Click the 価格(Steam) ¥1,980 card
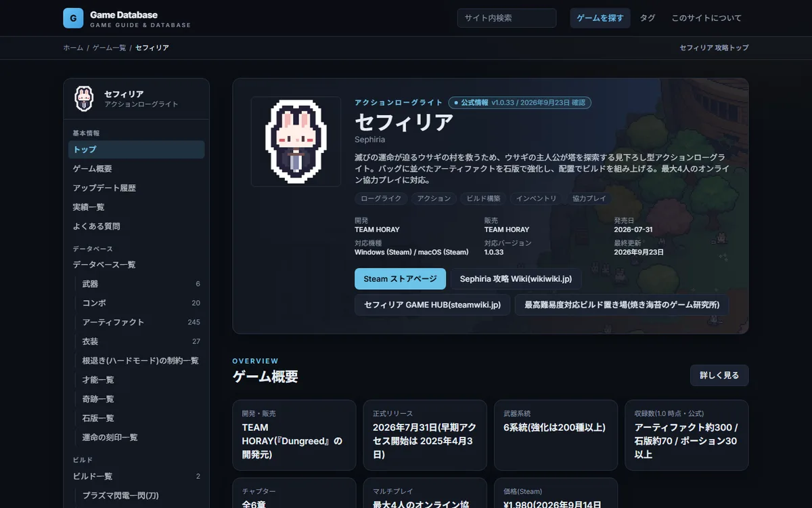The height and width of the screenshot is (508, 812). pos(556,493)
